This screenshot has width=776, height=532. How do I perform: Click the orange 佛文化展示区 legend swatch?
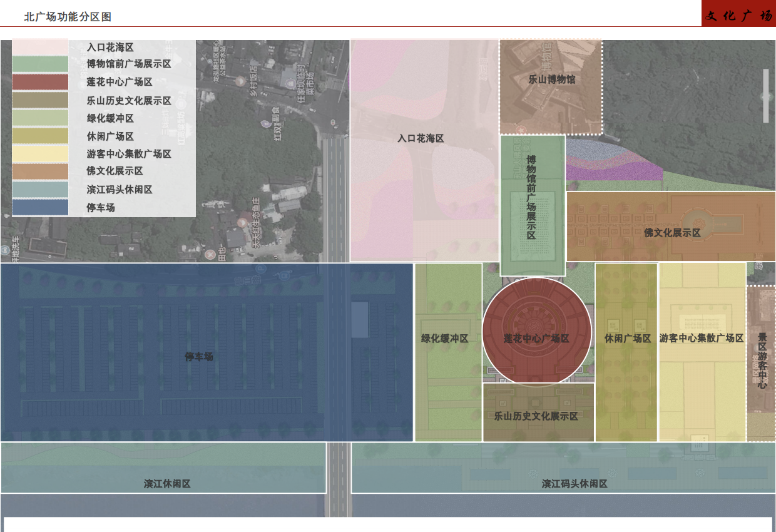[40, 171]
